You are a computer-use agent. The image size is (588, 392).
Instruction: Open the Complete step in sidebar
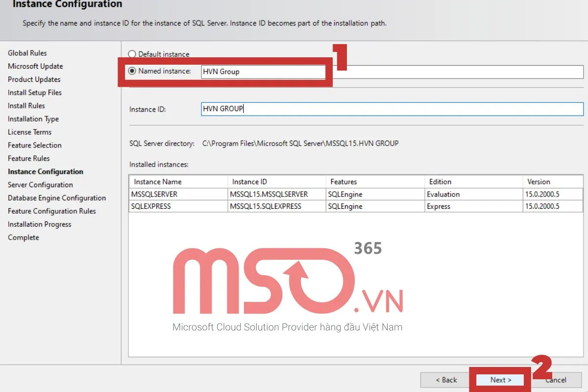(x=23, y=237)
